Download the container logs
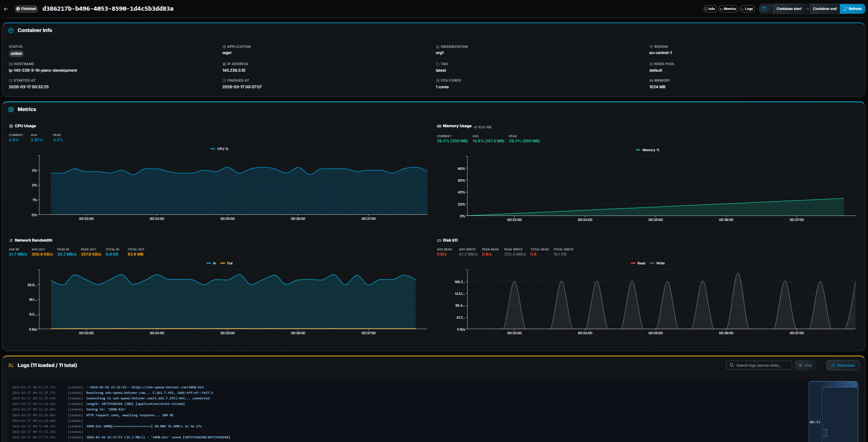 (x=843, y=365)
